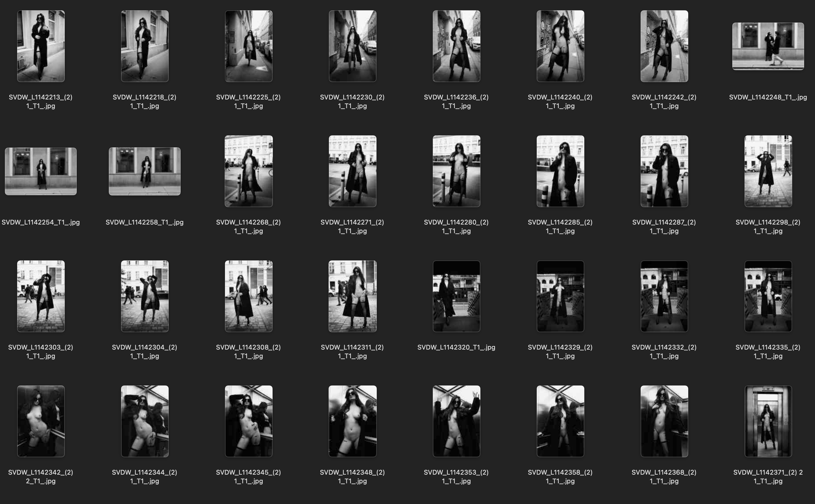
Task: Open the SVDW_L1142258_T1_.jpg thumbnail
Action: tap(144, 171)
